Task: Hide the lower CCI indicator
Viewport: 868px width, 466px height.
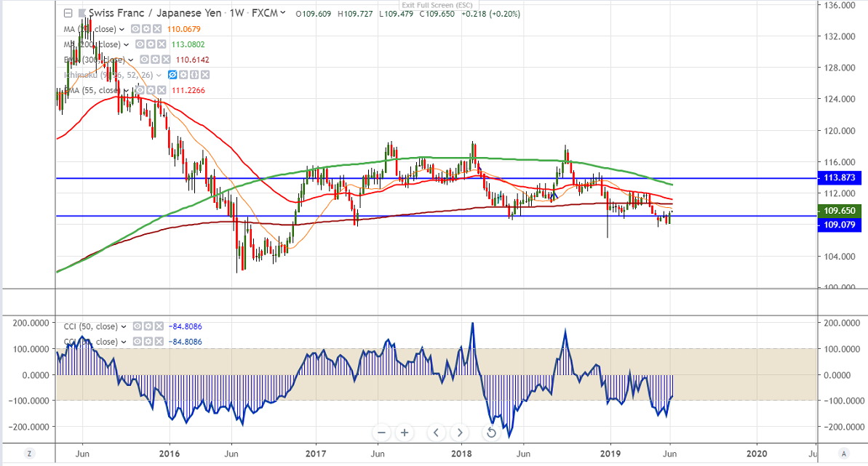Action: pyautogui.click(x=138, y=342)
